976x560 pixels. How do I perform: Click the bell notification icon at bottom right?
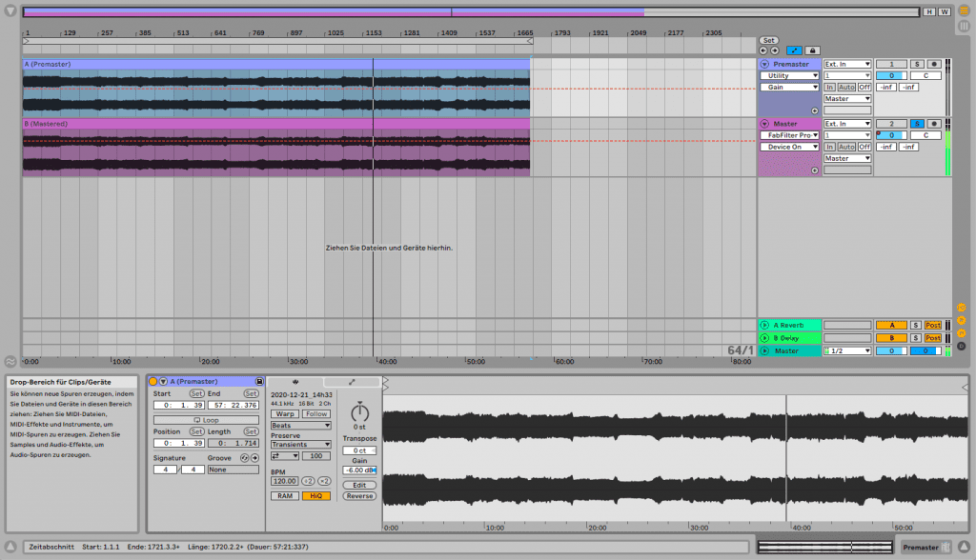click(x=964, y=547)
